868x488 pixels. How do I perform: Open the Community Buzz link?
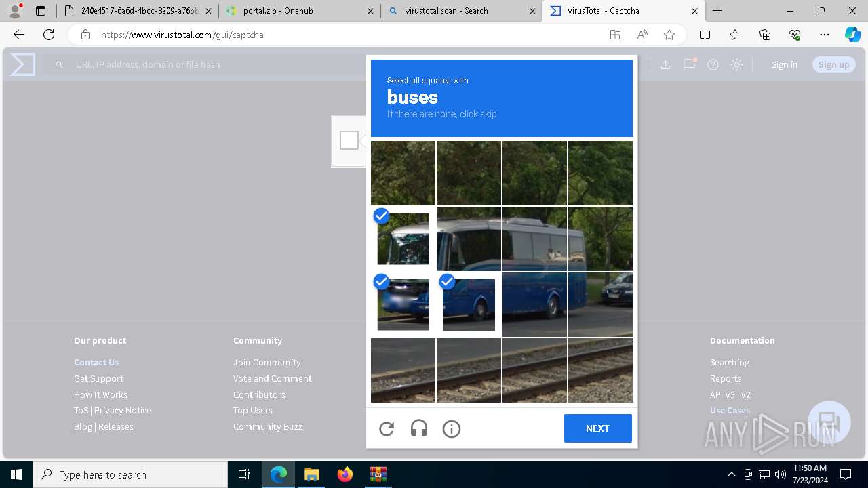tap(268, 426)
